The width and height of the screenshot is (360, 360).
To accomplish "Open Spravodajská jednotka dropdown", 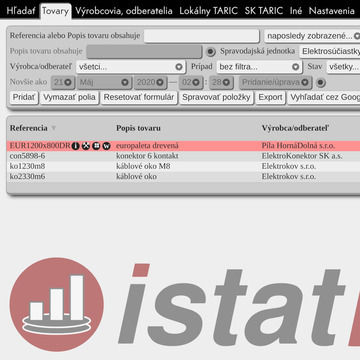I will [x=330, y=52].
